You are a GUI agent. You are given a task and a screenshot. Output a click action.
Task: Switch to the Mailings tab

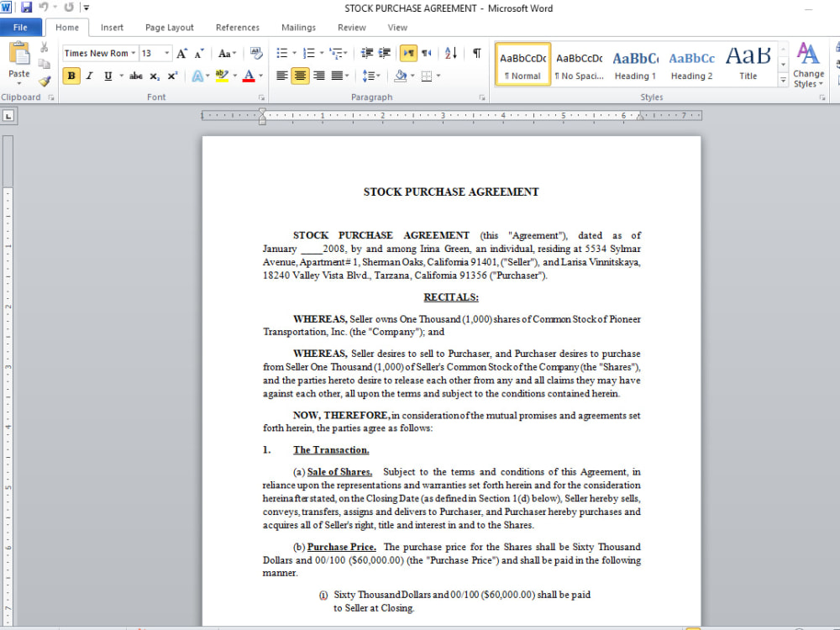298,27
